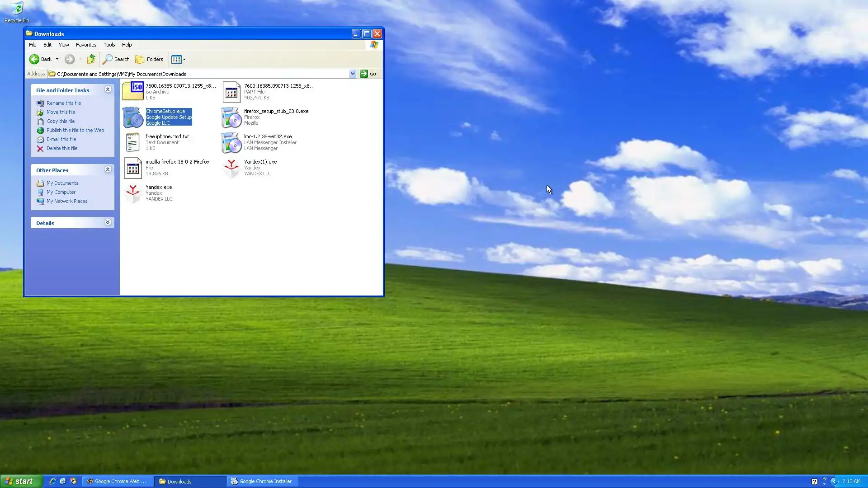The width and height of the screenshot is (868, 488).
Task: Toggle the Folders pane button
Action: tap(149, 59)
